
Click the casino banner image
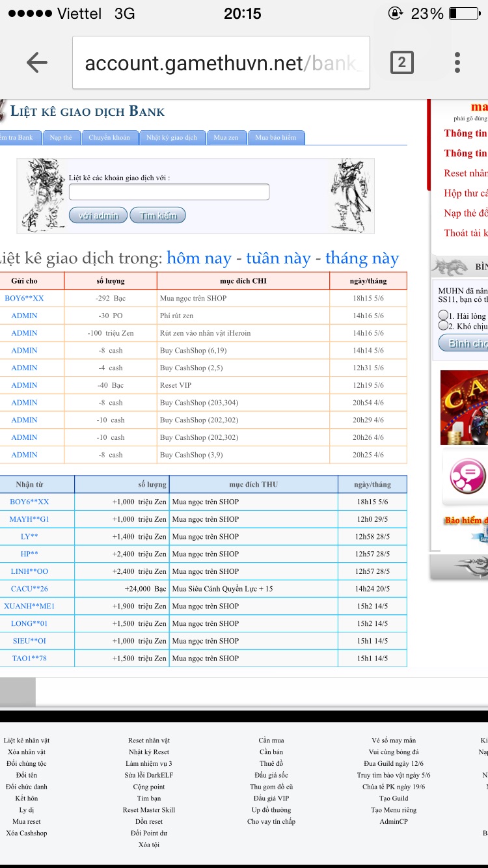(x=464, y=407)
